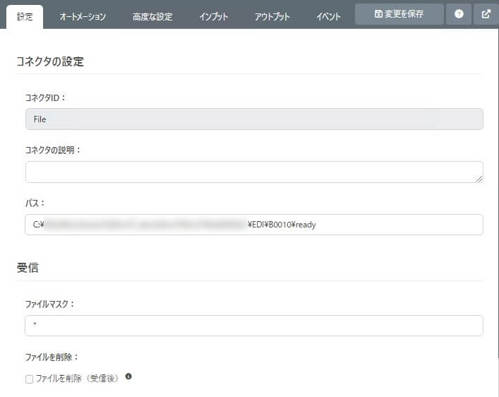Click the ファイルマスク input field
Screen dimensions: 499x397
tap(254, 325)
